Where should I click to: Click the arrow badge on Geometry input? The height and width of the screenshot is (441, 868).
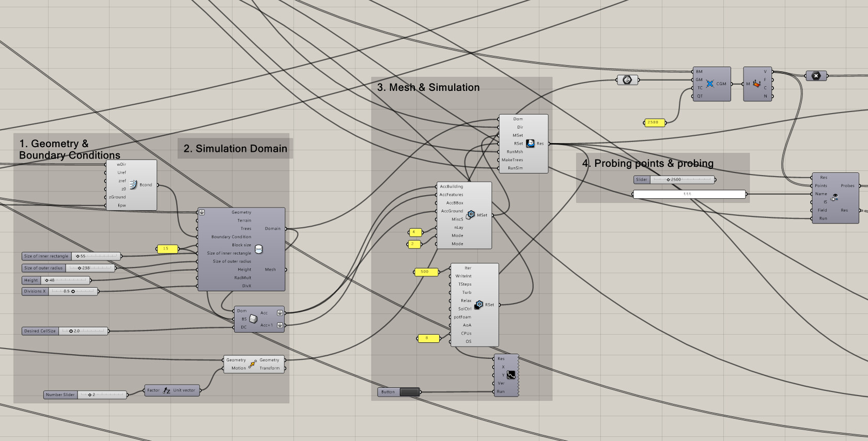pyautogui.click(x=202, y=212)
